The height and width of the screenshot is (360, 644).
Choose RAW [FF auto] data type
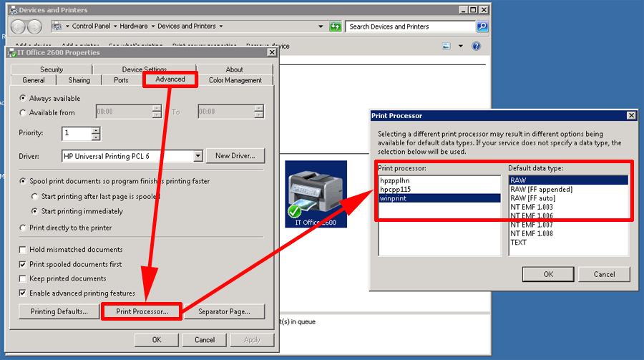[x=568, y=198]
